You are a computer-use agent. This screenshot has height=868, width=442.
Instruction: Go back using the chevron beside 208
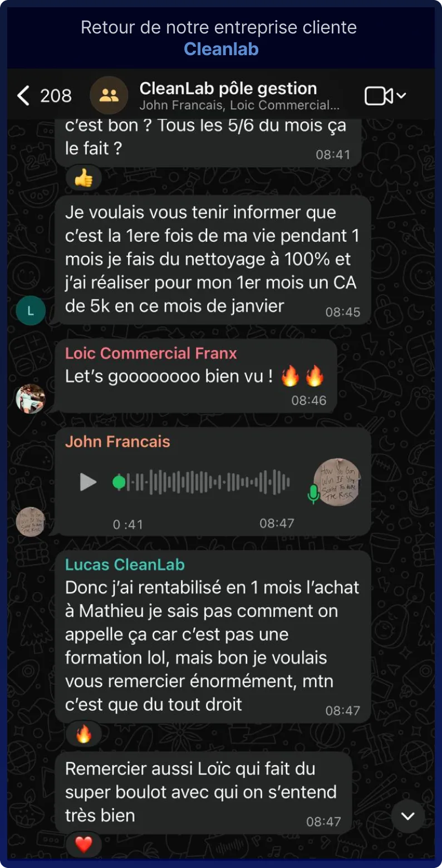(23, 96)
